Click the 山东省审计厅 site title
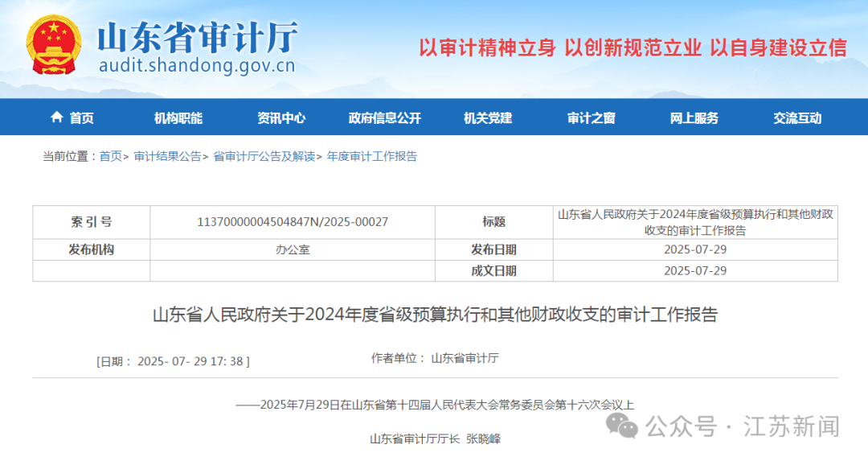 198,36
